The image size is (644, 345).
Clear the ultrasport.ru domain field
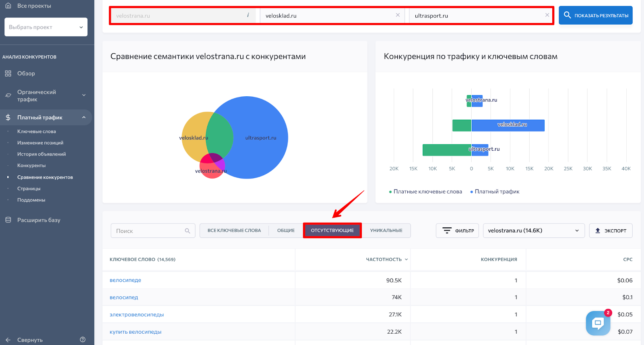547,15
